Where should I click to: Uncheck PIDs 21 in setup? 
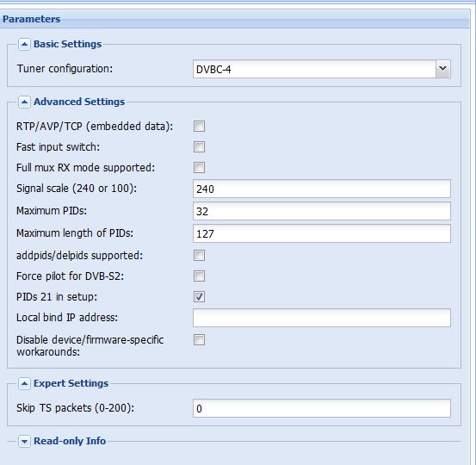click(x=199, y=297)
